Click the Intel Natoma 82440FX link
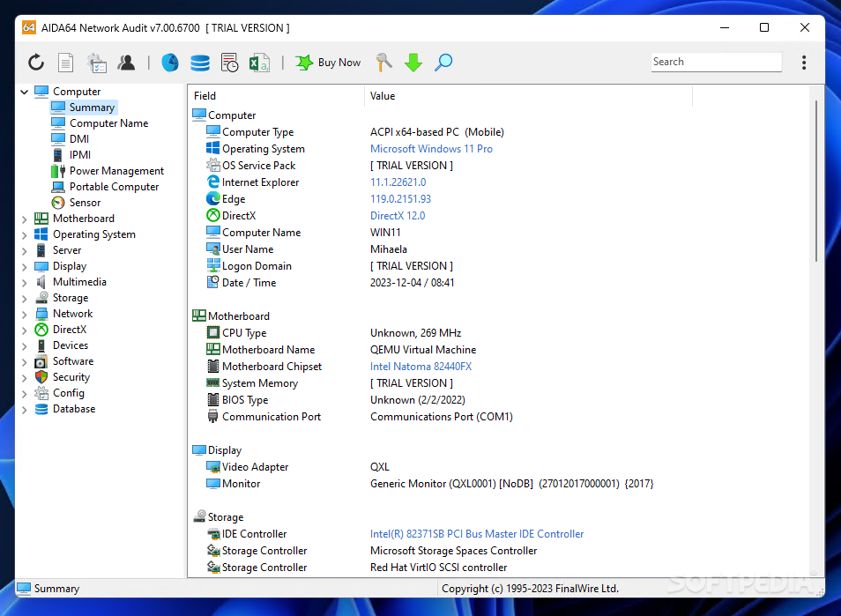This screenshot has height=616, width=841. click(420, 367)
